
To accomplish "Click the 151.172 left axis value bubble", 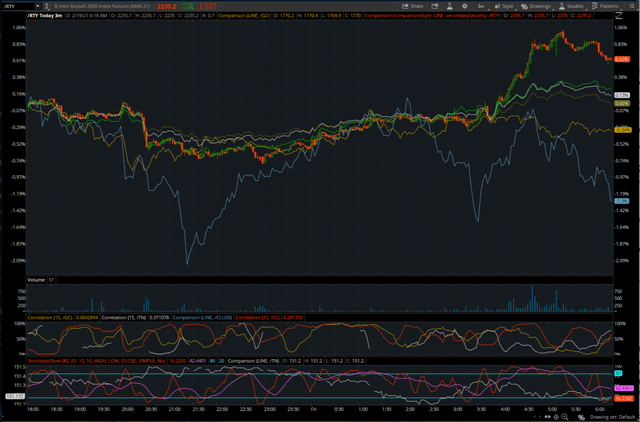I will (x=15, y=396).
